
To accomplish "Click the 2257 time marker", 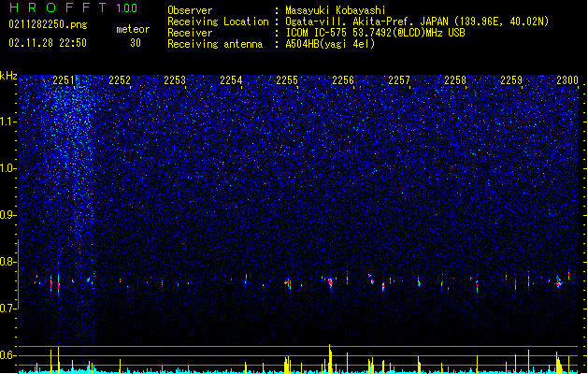I will [399, 80].
